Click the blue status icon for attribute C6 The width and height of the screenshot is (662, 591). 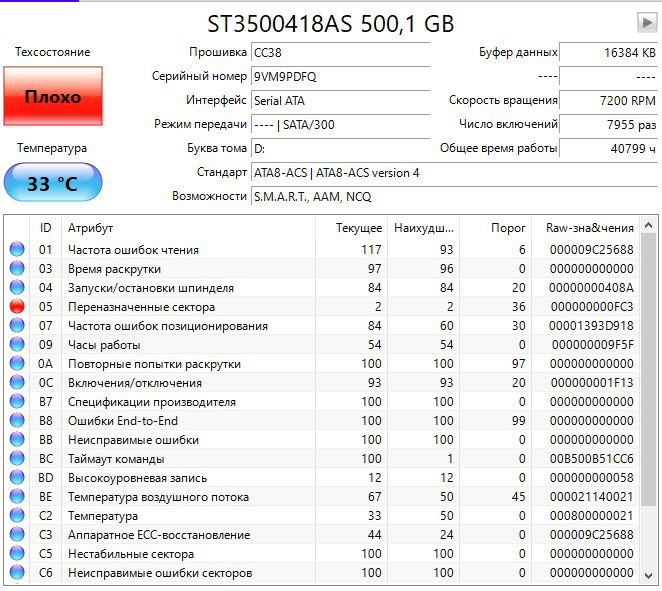coord(17,572)
